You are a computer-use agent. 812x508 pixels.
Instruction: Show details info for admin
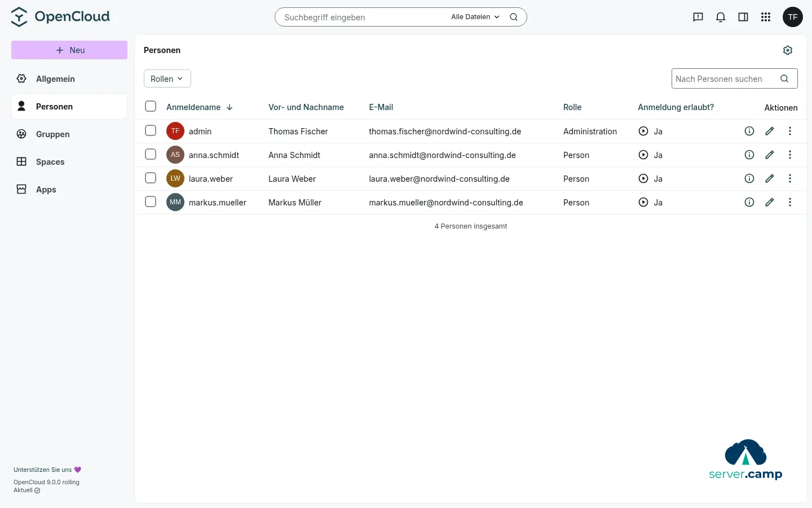pos(749,131)
